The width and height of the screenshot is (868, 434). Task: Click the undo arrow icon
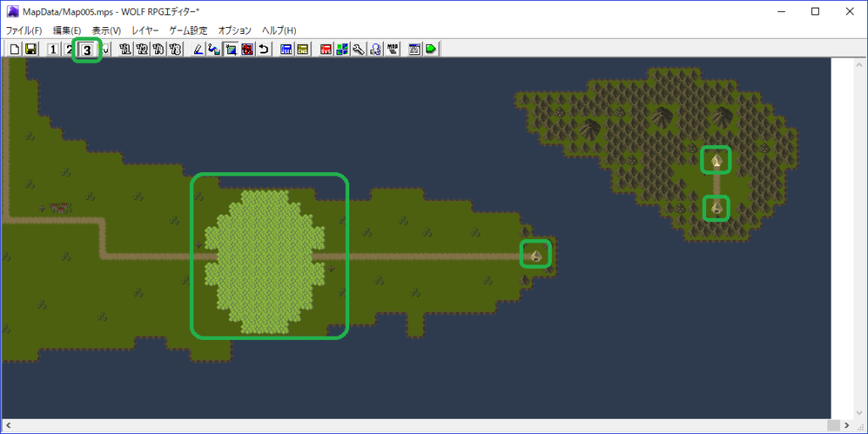pos(264,49)
